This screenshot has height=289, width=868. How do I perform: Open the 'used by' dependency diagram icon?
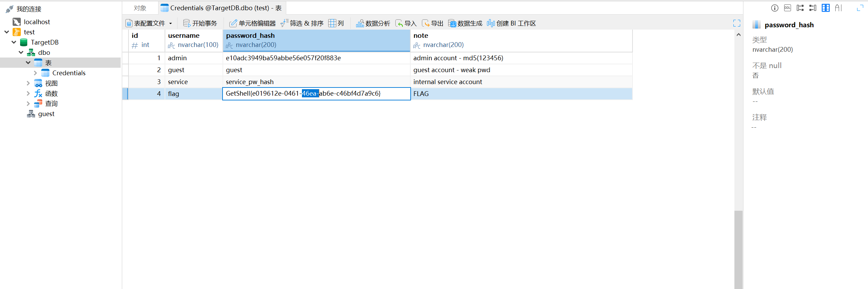tap(813, 8)
